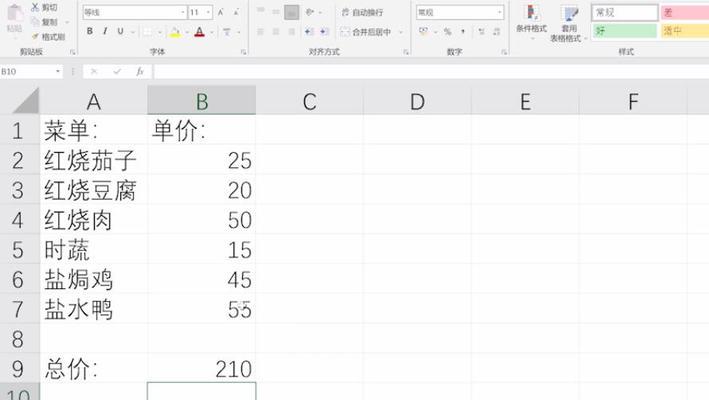
Task: Open the number format combo box (常规)
Action: [x=460, y=12]
